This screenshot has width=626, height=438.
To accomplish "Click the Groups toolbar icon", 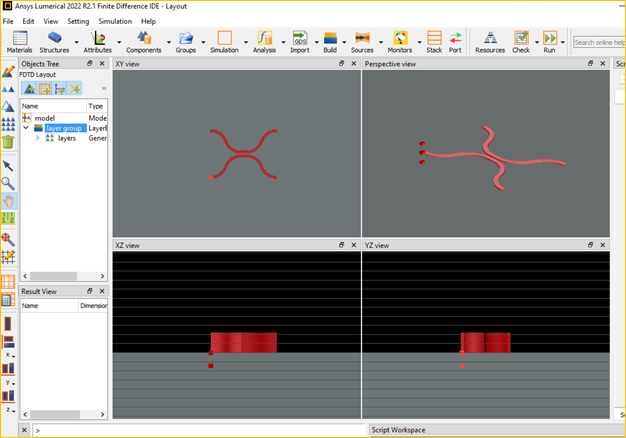I will point(186,42).
